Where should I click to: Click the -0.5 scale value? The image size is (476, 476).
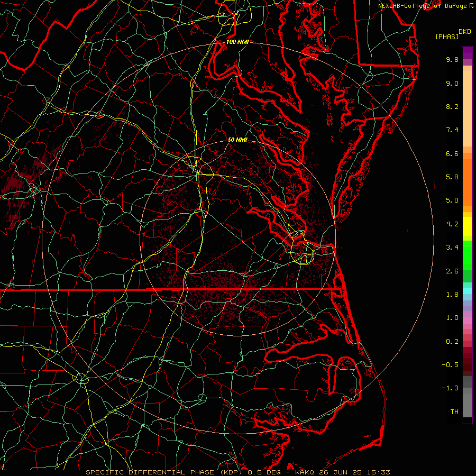[450, 365]
